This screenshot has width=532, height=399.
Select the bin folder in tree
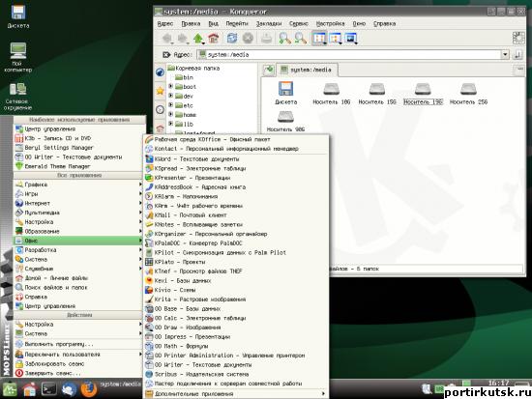[x=184, y=77]
